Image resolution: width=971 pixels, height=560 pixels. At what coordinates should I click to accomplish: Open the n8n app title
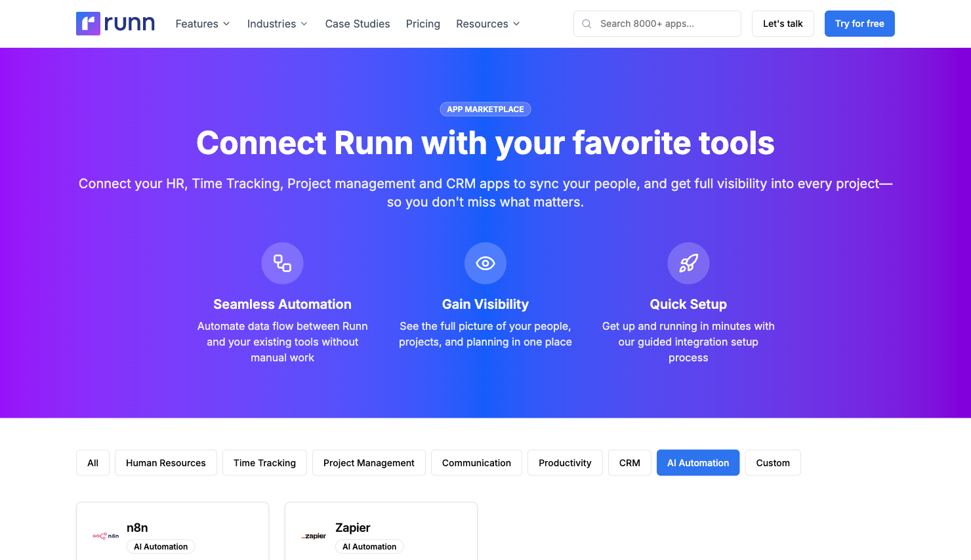pyautogui.click(x=137, y=528)
